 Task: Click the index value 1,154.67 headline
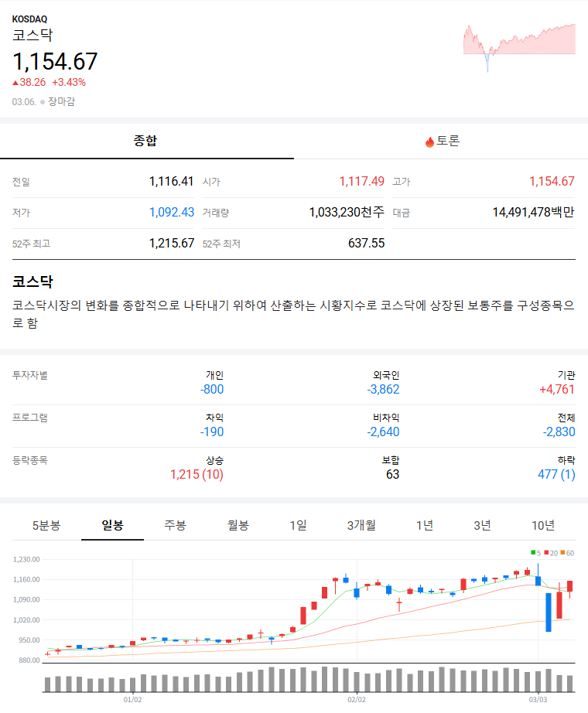pyautogui.click(x=55, y=61)
